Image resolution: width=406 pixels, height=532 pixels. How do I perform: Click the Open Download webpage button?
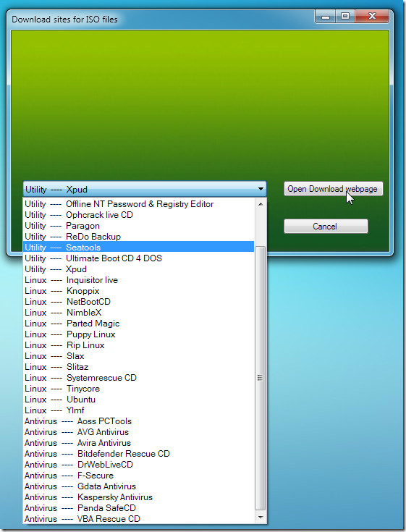coord(333,189)
